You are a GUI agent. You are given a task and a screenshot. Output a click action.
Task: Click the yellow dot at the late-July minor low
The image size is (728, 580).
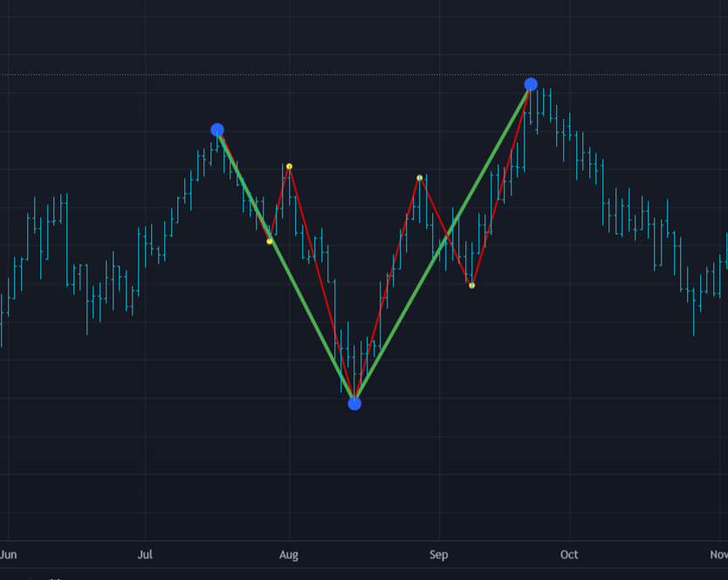270,241
